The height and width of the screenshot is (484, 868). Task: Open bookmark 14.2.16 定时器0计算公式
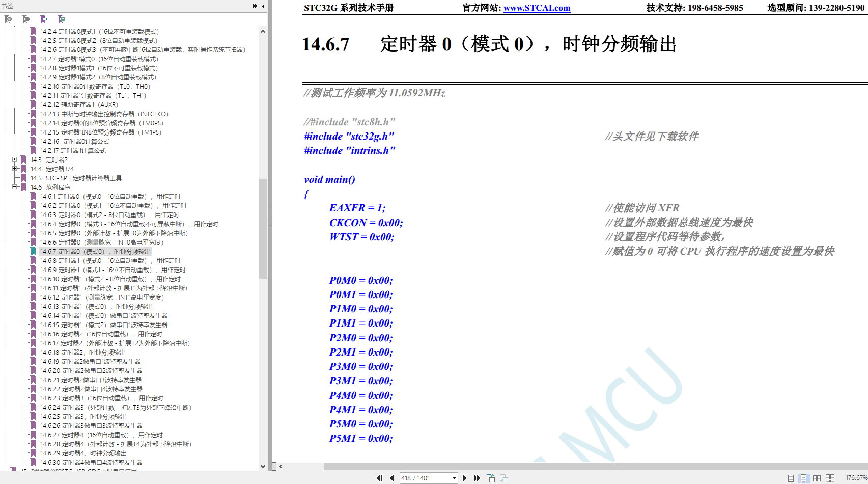point(75,141)
